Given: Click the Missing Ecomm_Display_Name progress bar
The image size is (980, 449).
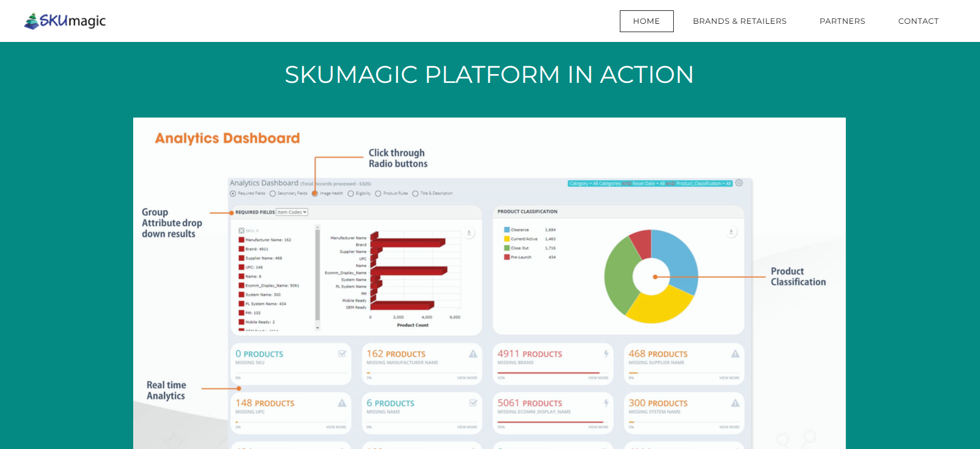Looking at the screenshot, I should click(553, 422).
